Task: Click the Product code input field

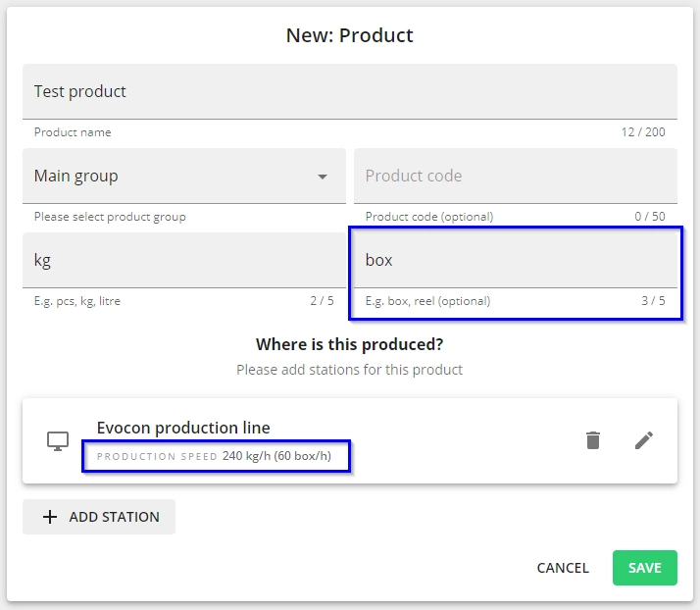Action: [515, 176]
